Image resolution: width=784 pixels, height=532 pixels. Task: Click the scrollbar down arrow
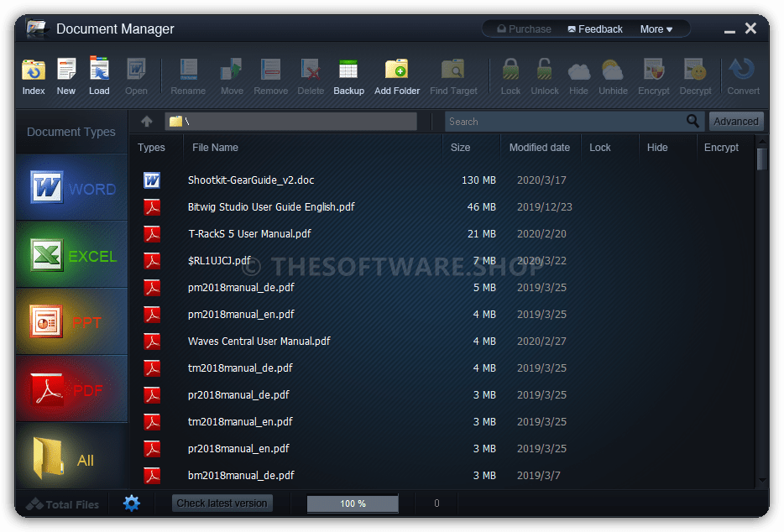(762, 480)
